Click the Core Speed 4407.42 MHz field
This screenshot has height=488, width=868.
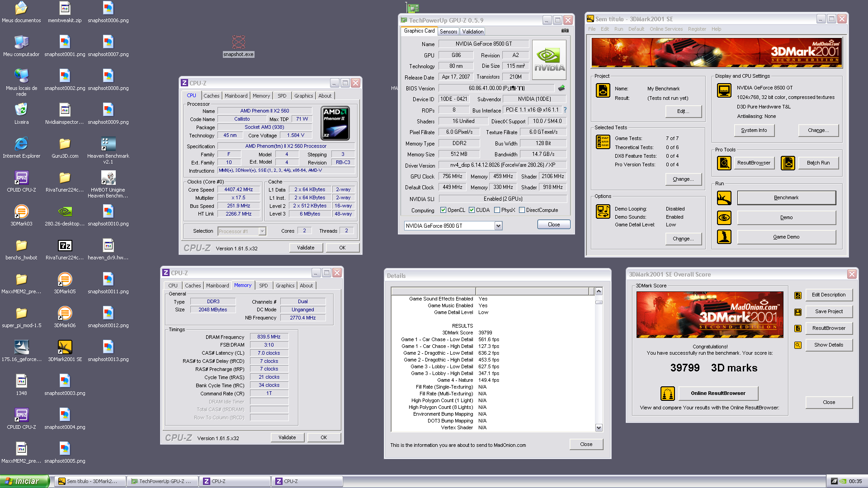click(x=238, y=190)
